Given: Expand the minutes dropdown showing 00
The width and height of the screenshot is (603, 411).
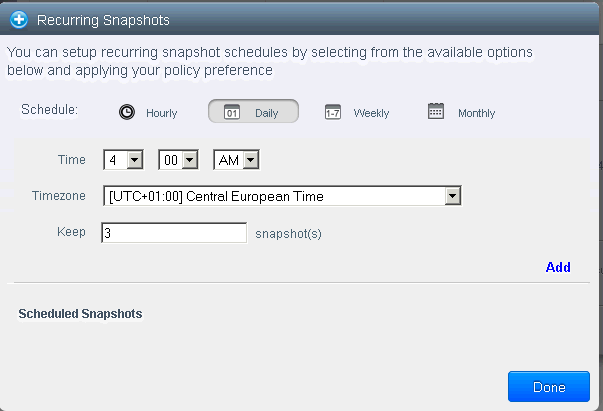Looking at the screenshot, I should [x=179, y=159].
